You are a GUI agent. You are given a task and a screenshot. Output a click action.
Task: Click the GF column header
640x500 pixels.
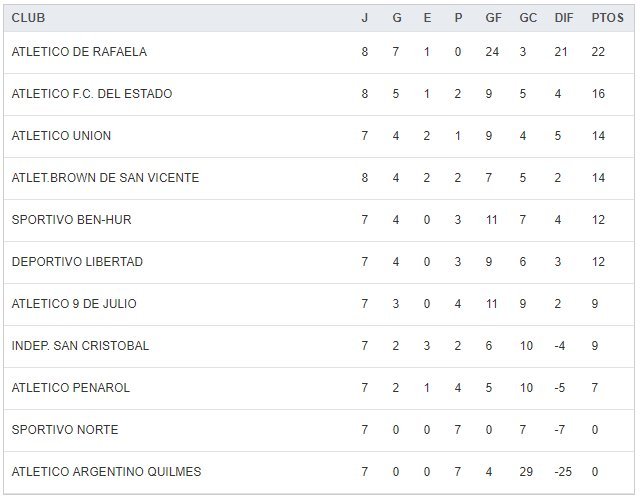click(492, 18)
